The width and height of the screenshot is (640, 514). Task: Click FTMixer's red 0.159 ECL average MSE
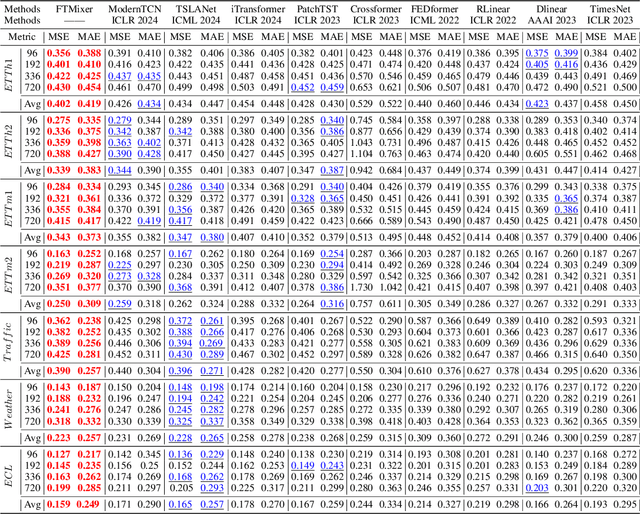coord(61,504)
